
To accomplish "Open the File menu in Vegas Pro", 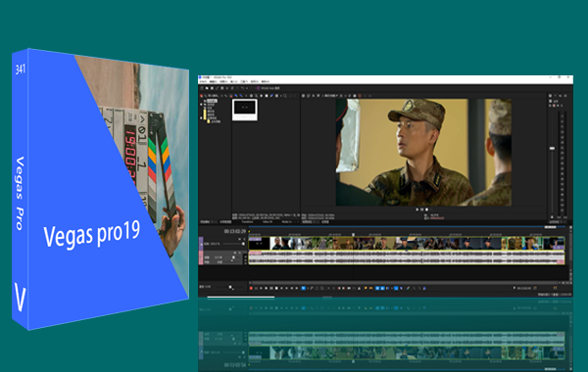I will pyautogui.click(x=203, y=81).
